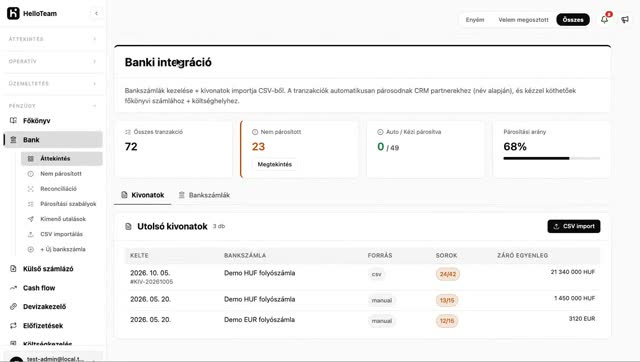Select the Összes filter
Viewport: 640px width, 362px height.
point(573,20)
